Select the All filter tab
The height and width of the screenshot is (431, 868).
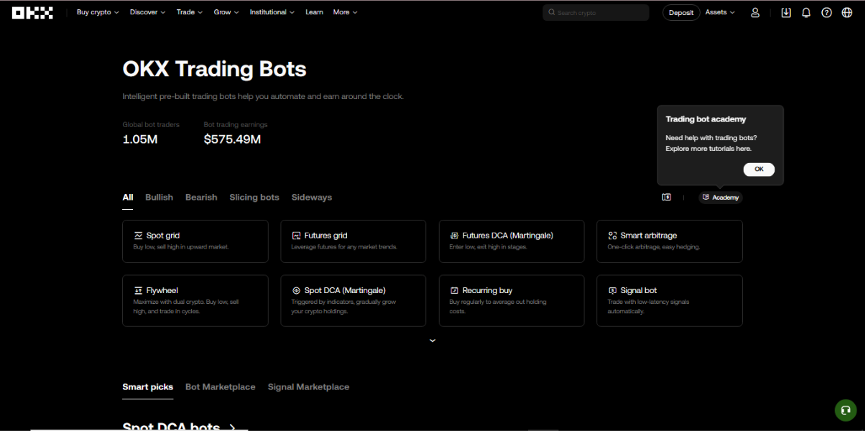pos(128,197)
